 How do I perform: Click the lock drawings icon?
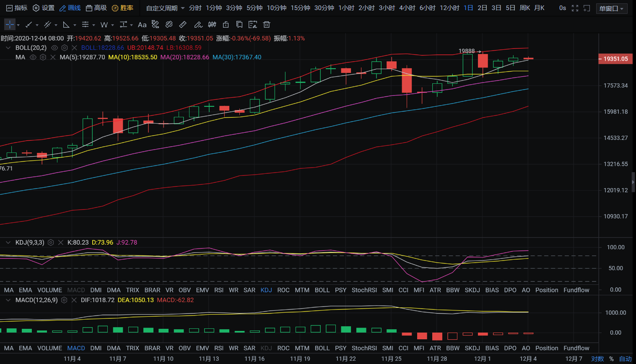pos(226,25)
